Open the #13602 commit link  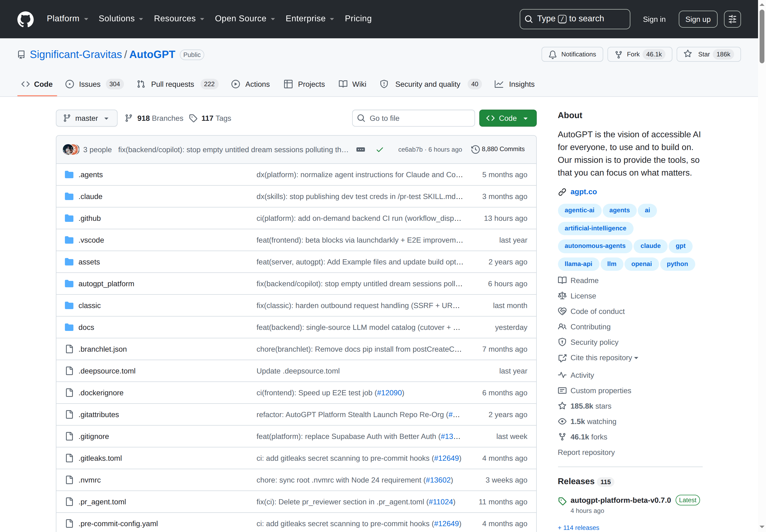tap(438, 480)
